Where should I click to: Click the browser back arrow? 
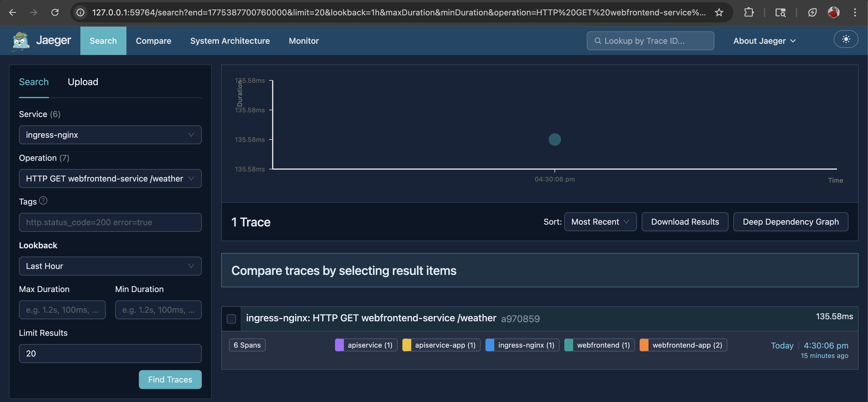pyautogui.click(x=12, y=12)
